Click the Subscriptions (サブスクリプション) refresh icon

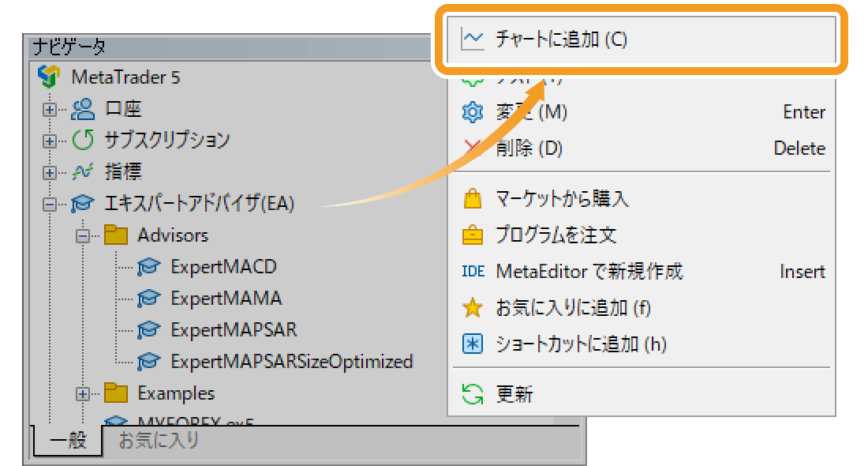pyautogui.click(x=83, y=140)
